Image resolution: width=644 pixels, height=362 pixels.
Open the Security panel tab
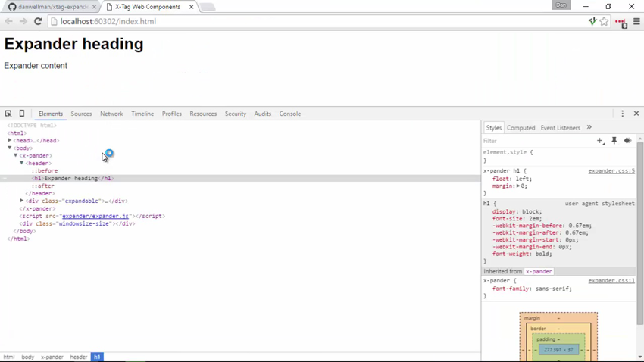pyautogui.click(x=236, y=114)
